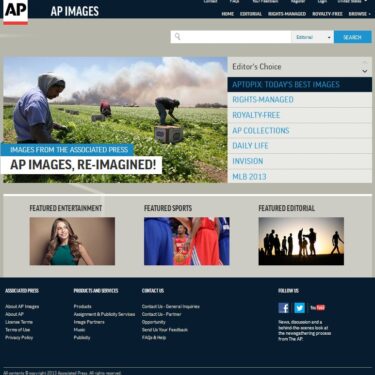Open the Editorial search type dropdown

(x=313, y=37)
